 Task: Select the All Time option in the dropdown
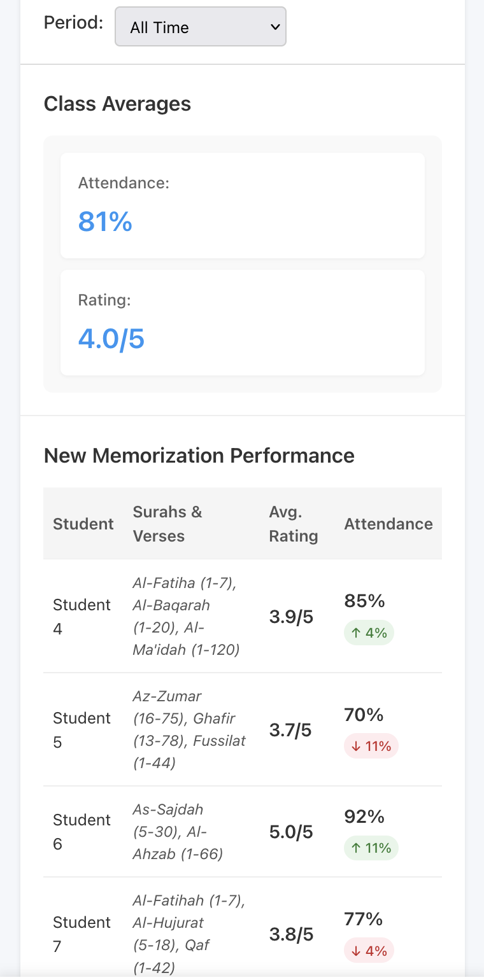click(200, 27)
